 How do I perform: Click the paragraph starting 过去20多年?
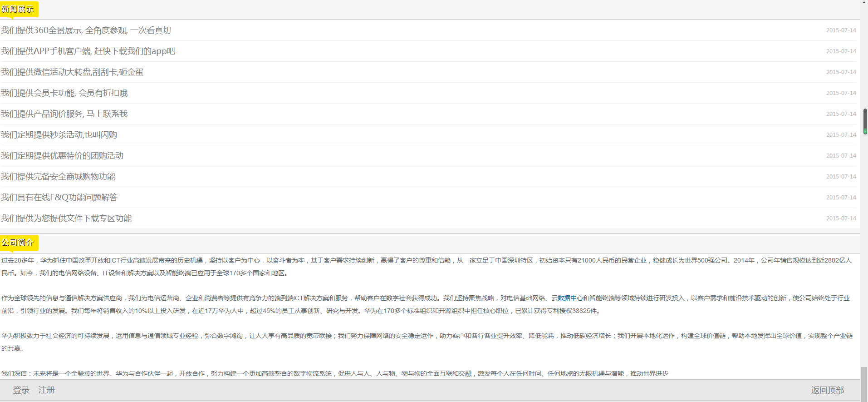(427, 267)
